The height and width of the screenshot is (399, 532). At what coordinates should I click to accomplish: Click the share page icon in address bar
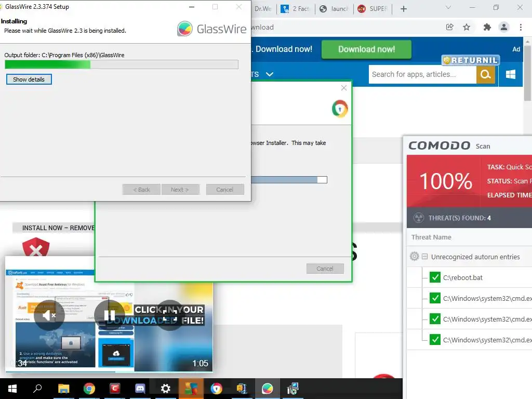(x=449, y=27)
